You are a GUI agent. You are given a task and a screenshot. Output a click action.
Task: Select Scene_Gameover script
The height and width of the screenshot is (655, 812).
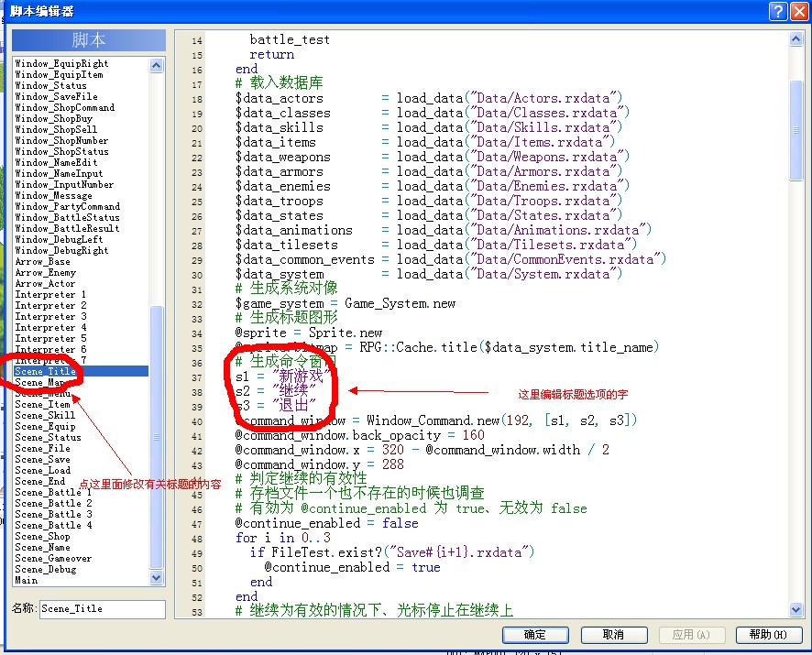pyautogui.click(x=53, y=558)
